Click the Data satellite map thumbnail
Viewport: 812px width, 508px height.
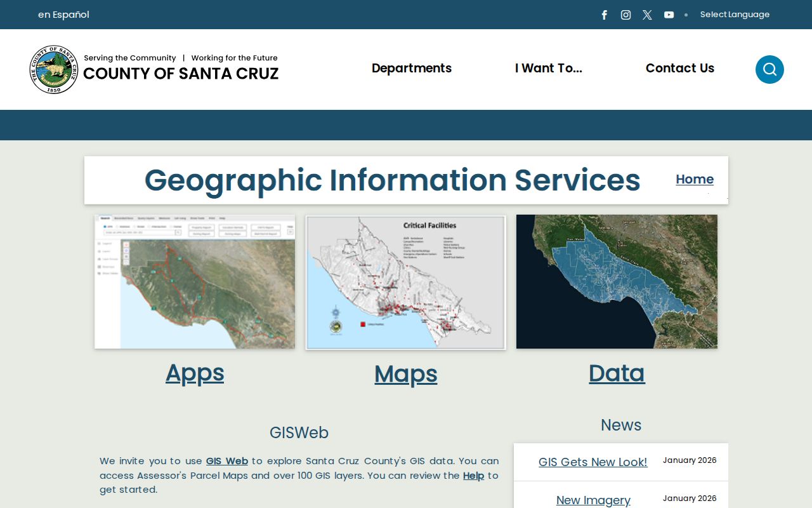617,282
